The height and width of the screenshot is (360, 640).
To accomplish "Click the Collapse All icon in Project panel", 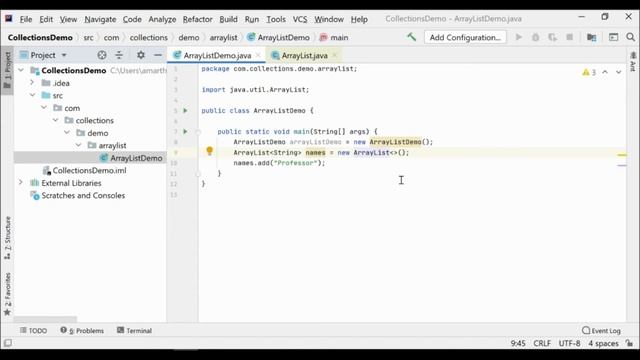I will [119, 55].
